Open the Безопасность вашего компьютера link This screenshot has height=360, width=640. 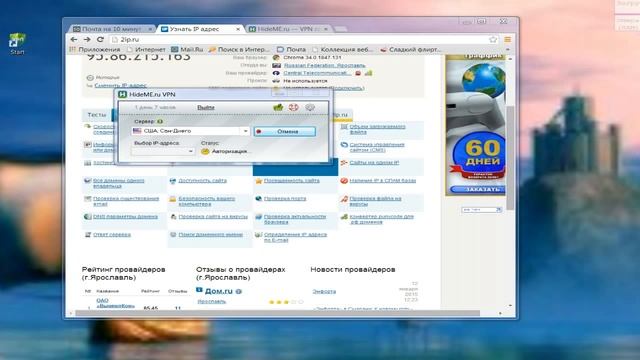tap(207, 201)
